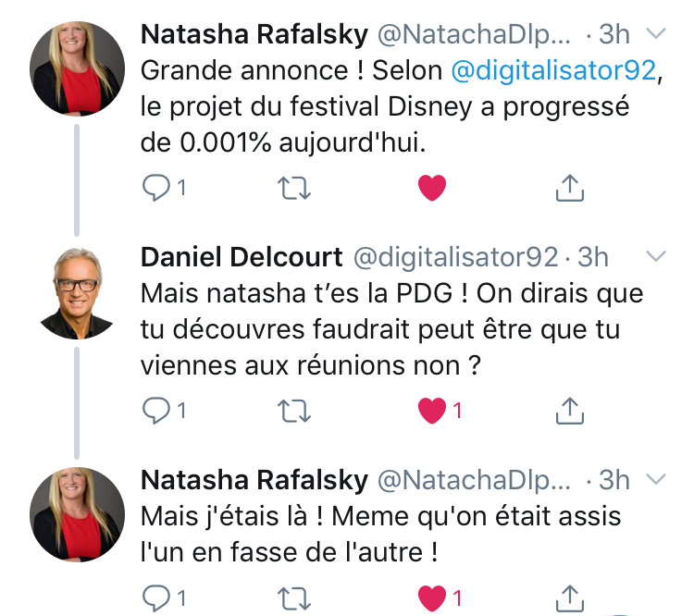Share Natasha's Grande annonce tweet
The height and width of the screenshot is (616, 694).
569,189
